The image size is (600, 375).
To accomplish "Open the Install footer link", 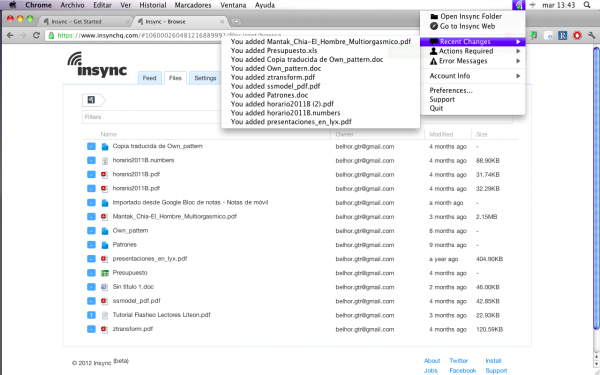I will (x=493, y=360).
